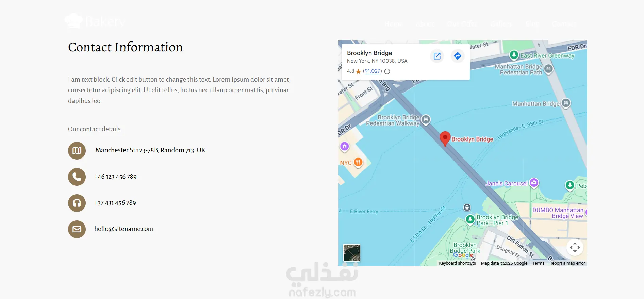Click the Google logo on the map
644x299 pixels.
463,255
